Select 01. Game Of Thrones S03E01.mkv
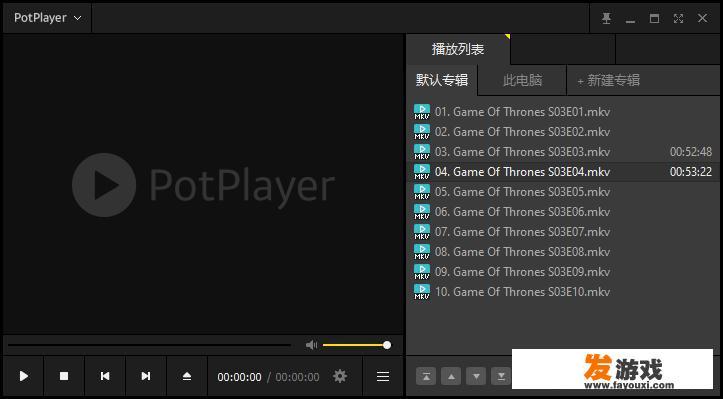The width and height of the screenshot is (723, 399). 563,112
